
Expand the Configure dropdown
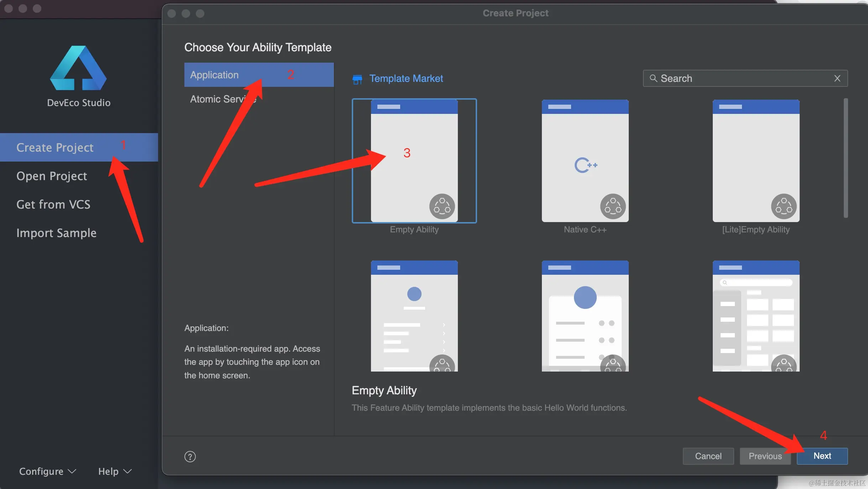(x=47, y=471)
